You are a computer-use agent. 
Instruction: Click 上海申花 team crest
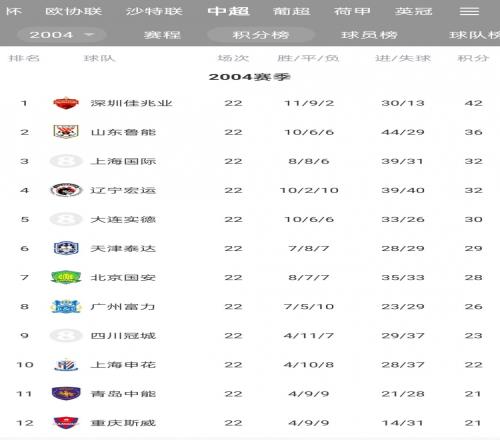point(66,365)
